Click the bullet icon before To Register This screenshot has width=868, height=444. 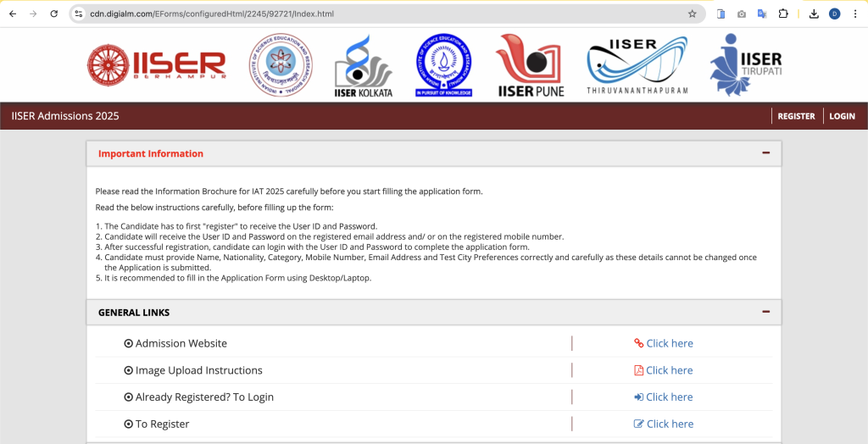point(129,424)
